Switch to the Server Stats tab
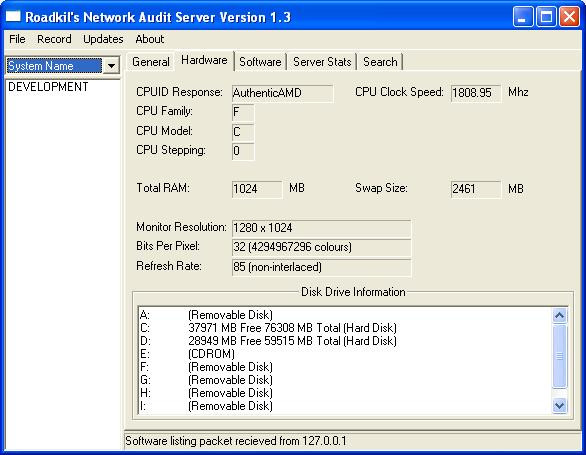Screen dimensions: 586x455 click(322, 62)
